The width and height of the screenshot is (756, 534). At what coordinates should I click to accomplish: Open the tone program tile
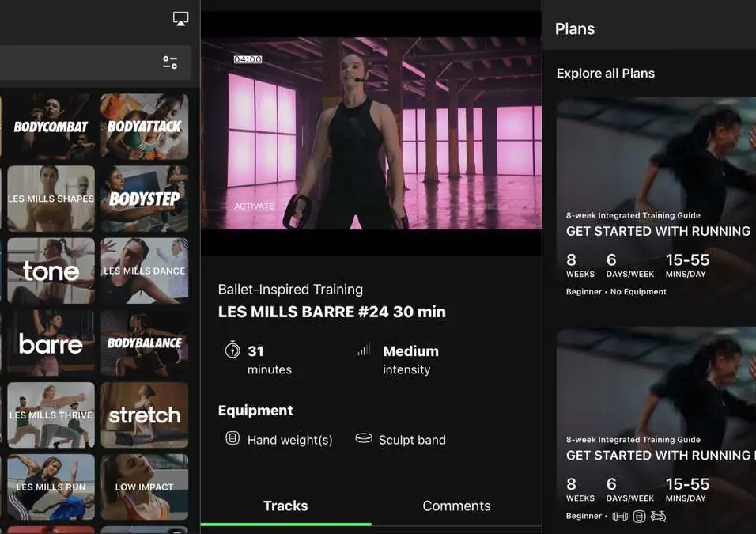(51, 271)
